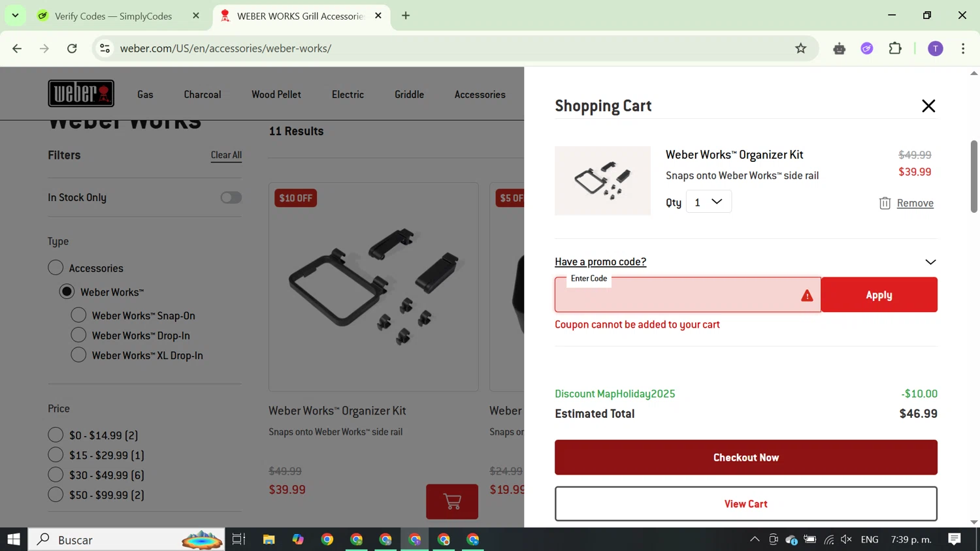Show hidden system tray icons
The width and height of the screenshot is (980, 551).
(755, 539)
